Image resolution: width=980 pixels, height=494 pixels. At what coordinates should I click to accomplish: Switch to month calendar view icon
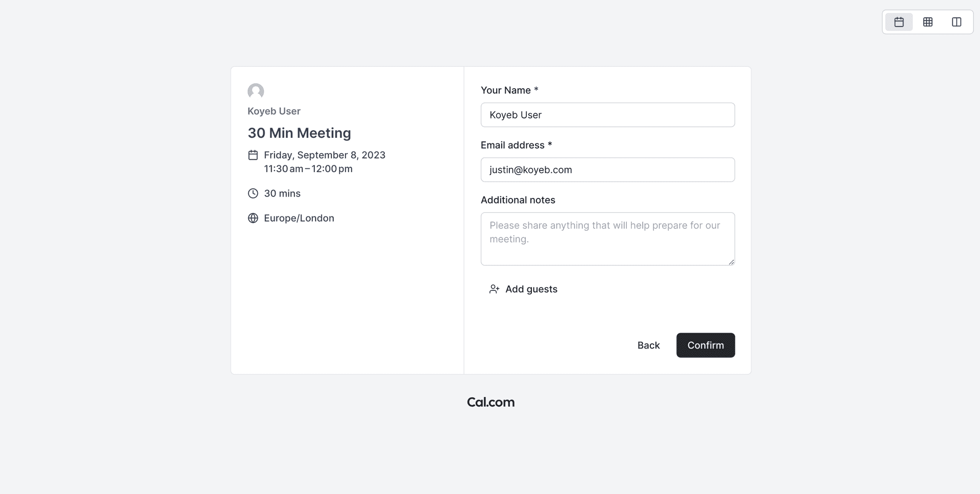[x=899, y=22]
